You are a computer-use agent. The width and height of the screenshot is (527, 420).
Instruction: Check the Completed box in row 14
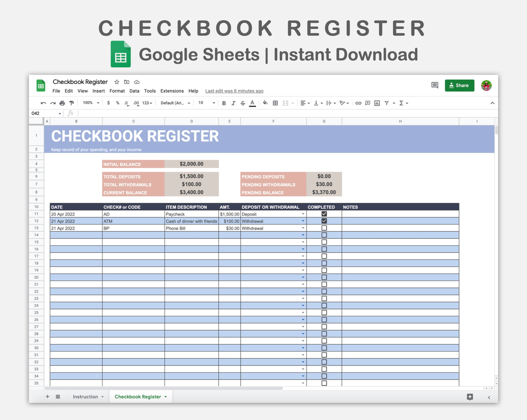[324, 235]
